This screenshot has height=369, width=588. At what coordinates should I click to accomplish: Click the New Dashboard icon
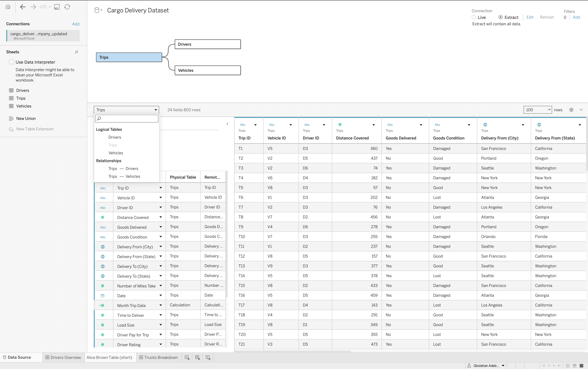tap(197, 357)
